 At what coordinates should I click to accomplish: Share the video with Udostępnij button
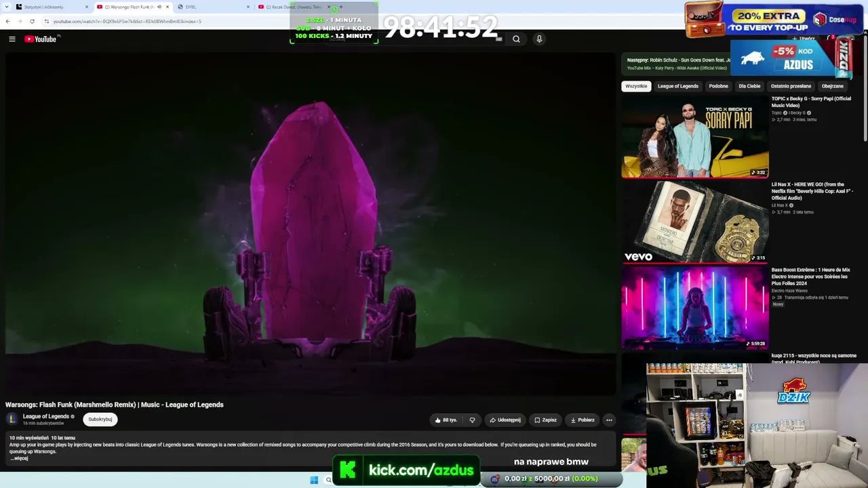pos(505,420)
